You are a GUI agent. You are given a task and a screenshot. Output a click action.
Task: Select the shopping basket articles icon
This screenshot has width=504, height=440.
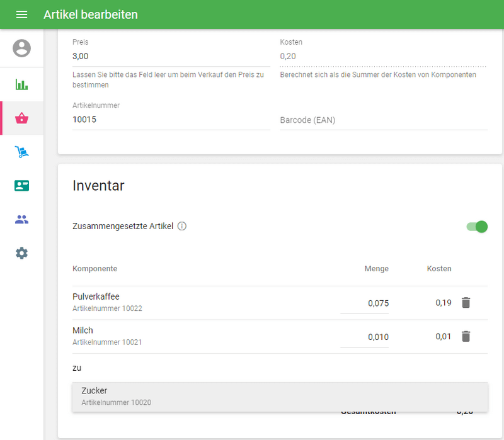21,118
